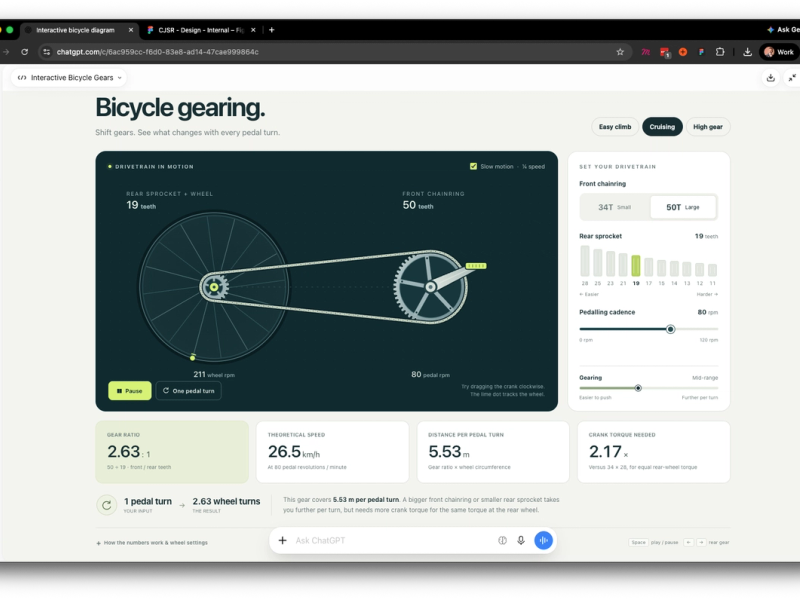
Task: Bookmark this page with the star icon
Action: coord(620,52)
